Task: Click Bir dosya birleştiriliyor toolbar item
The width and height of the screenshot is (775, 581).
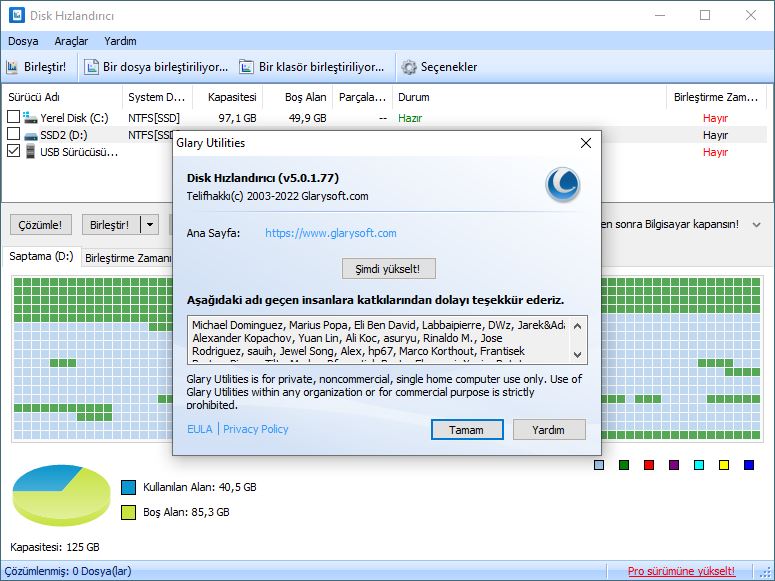Action: click(156, 67)
